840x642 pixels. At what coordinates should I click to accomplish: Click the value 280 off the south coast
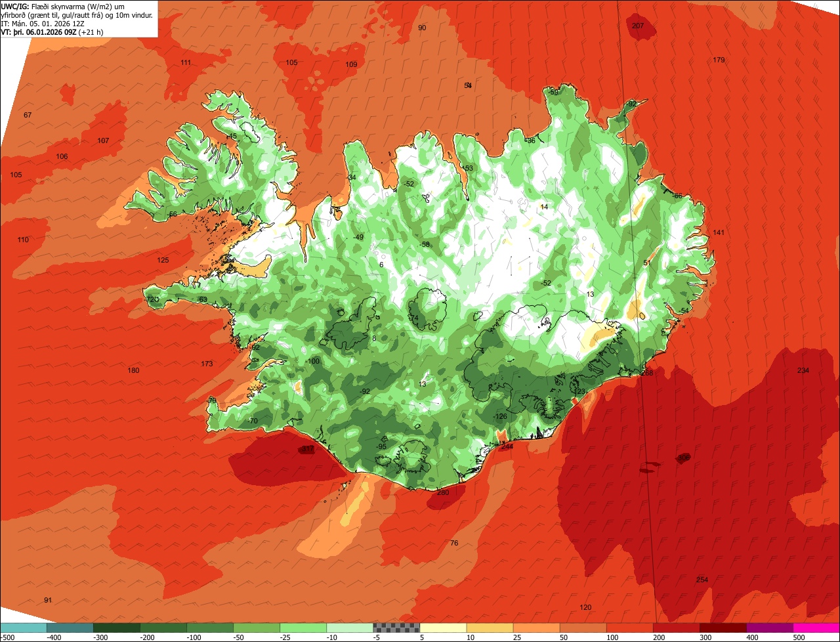click(x=442, y=492)
